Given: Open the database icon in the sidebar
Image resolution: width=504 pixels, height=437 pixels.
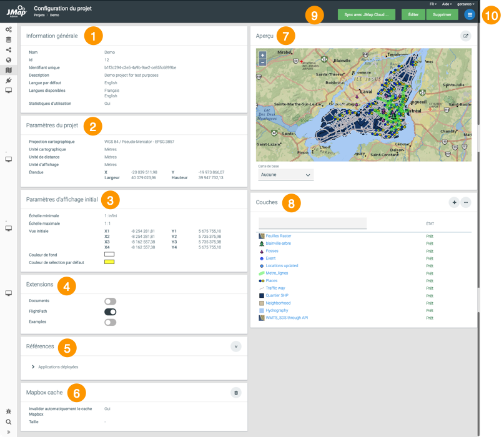Looking at the screenshot, I should [8, 40].
